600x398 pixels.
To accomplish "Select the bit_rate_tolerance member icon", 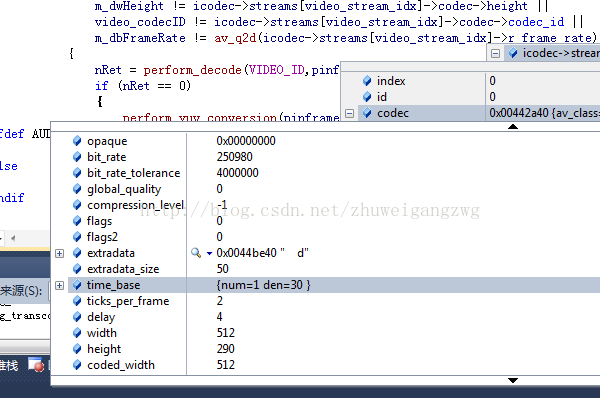I will pos(77,173).
